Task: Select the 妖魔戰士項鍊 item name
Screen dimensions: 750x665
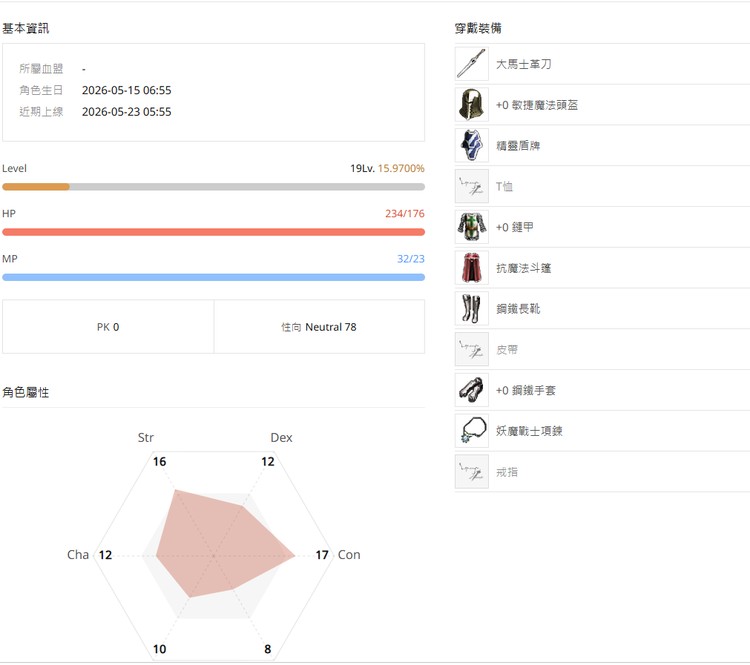Action: coord(529,431)
